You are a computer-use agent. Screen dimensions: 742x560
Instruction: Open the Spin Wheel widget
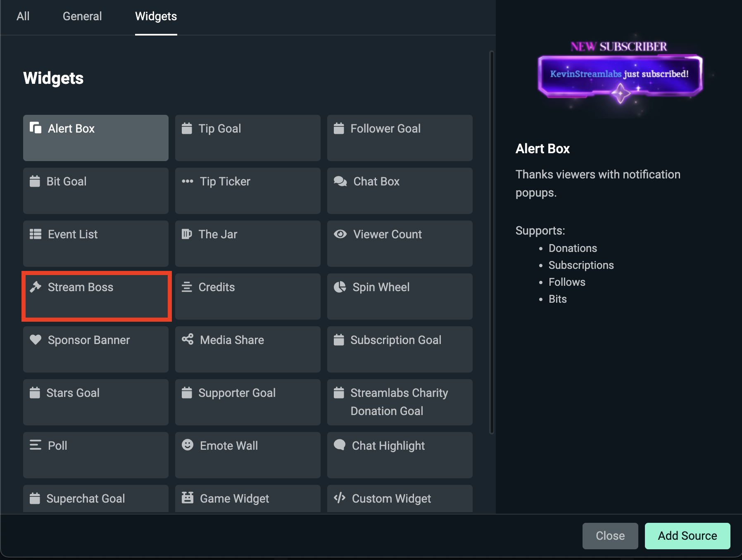tap(399, 296)
